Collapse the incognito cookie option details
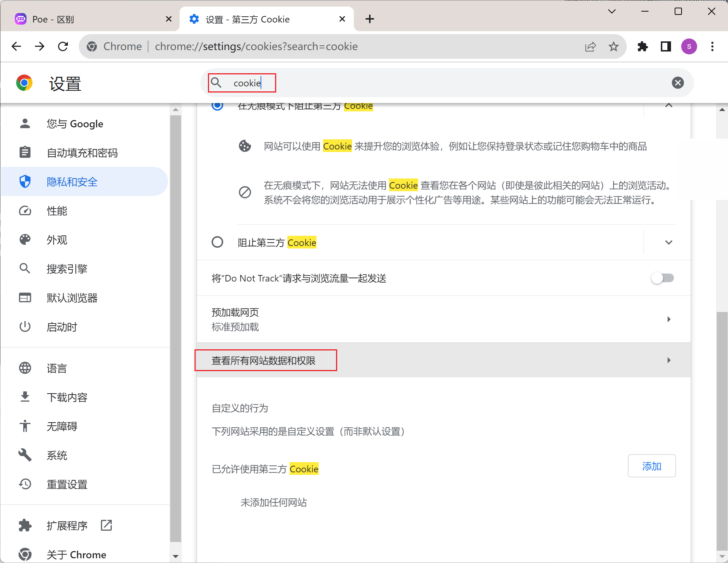Screen dimensions: 728x563 coord(668,106)
